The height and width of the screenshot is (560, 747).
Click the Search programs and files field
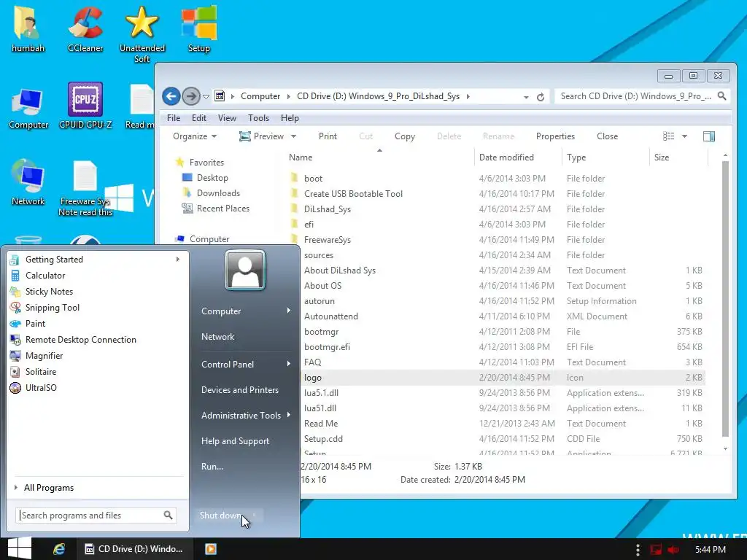(96, 516)
